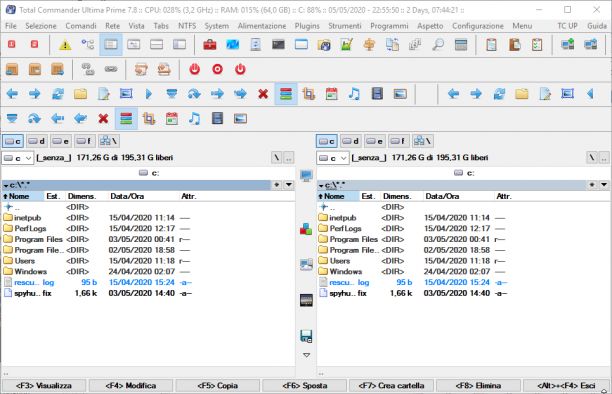Click the F8 Elimina button

(x=478, y=386)
